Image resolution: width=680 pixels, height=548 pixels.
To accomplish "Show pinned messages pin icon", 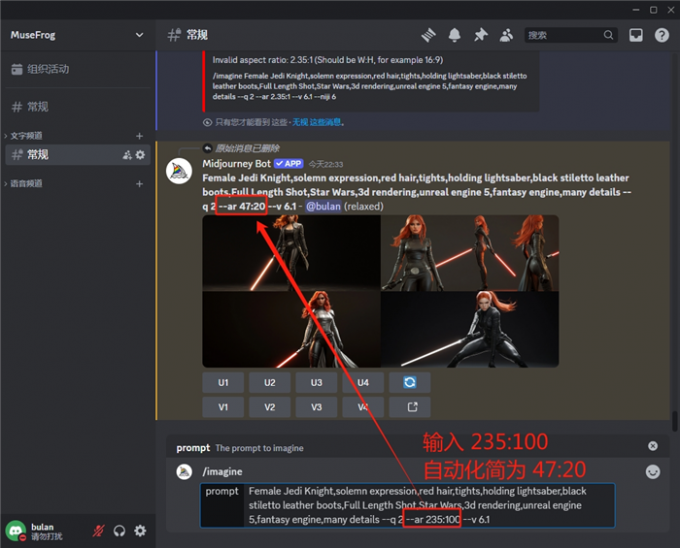I will 481,35.
